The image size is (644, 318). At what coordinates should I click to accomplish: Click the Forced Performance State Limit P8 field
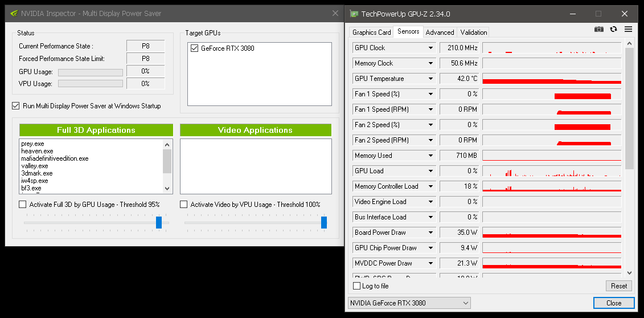tap(145, 59)
